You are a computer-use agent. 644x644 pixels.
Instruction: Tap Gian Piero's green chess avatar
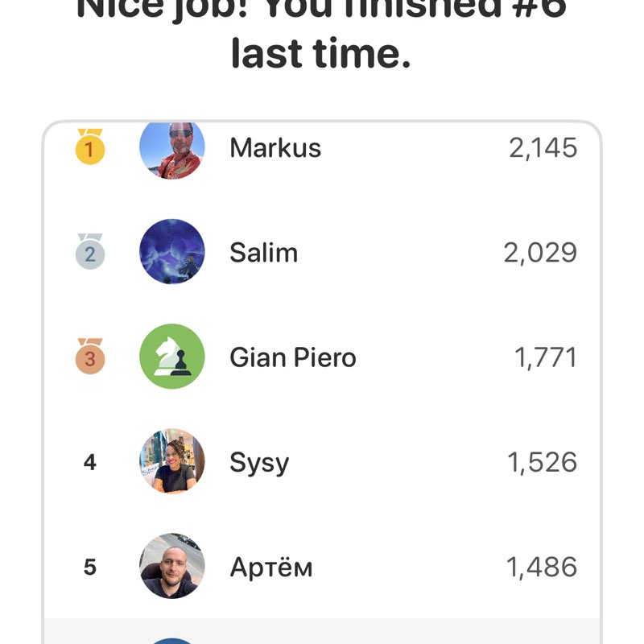click(172, 357)
